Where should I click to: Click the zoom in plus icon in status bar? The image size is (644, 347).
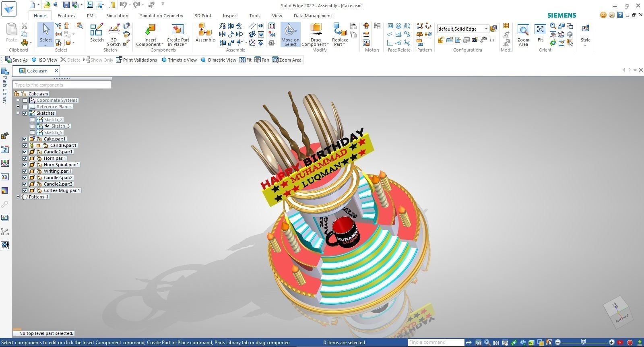pyautogui.click(x=612, y=343)
